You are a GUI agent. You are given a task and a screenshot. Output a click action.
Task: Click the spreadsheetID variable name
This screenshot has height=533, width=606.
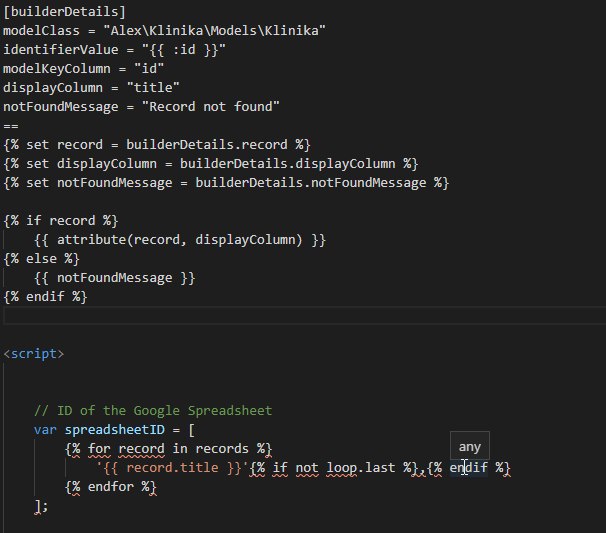[x=115, y=429]
